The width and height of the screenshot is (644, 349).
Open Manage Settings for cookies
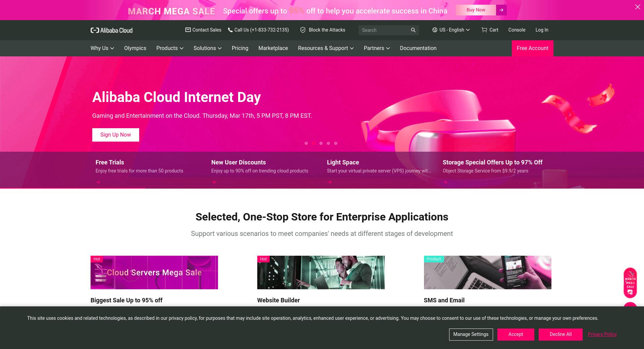coord(471,334)
